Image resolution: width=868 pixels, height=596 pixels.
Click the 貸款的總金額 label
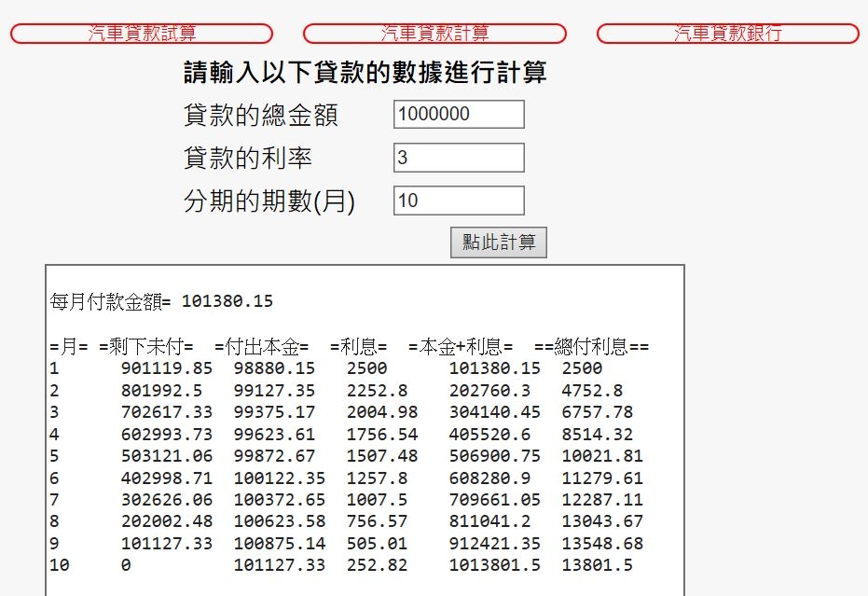click(x=261, y=116)
